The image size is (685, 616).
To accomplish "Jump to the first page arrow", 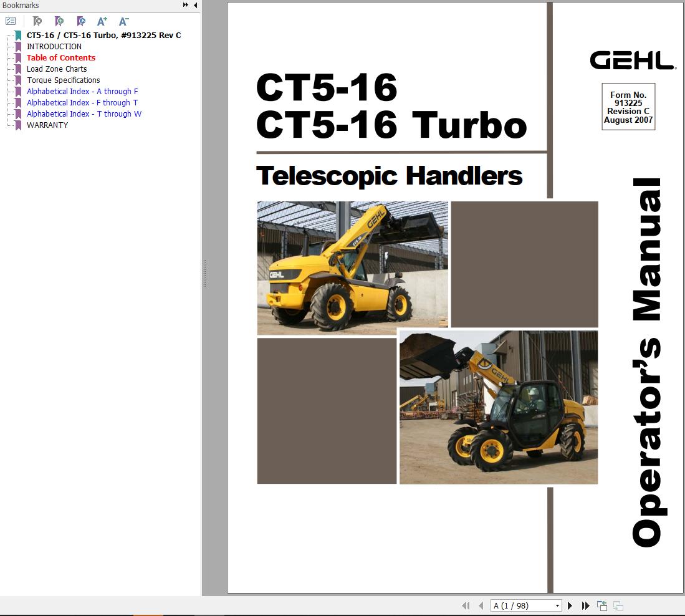I will [x=466, y=605].
